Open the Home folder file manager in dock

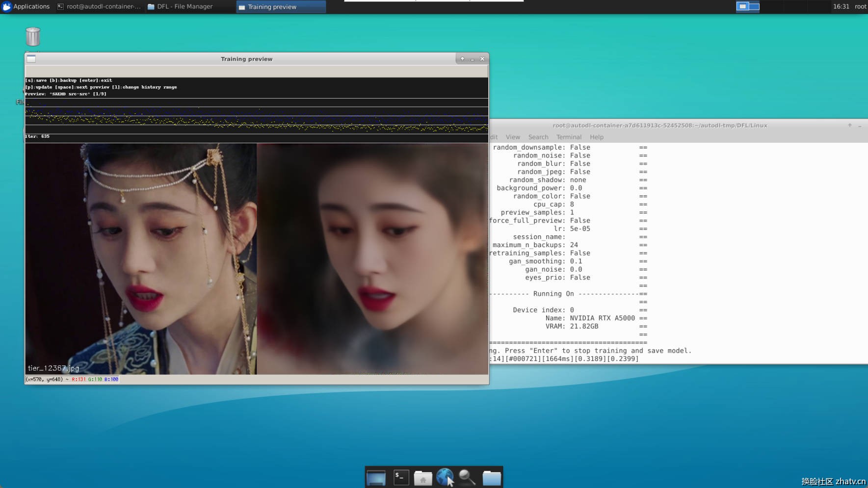click(423, 478)
